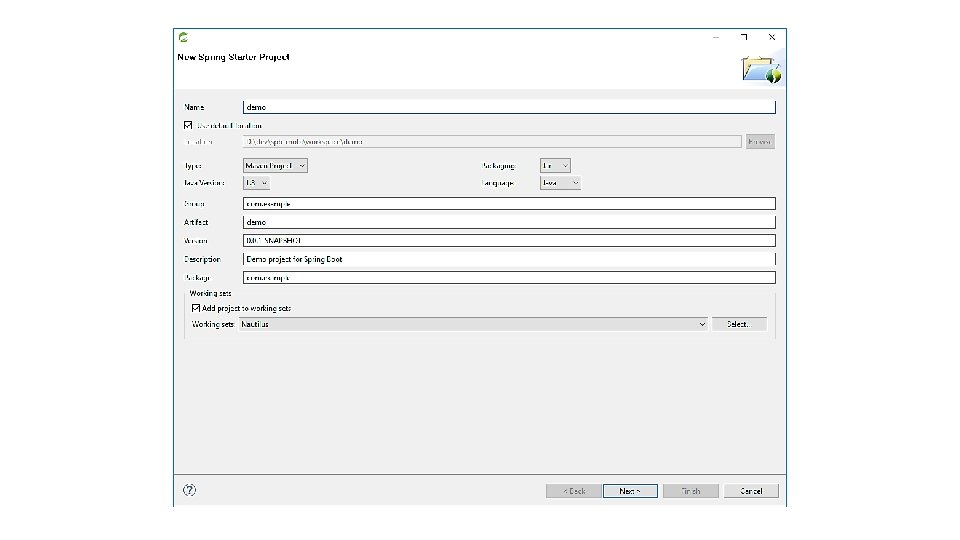This screenshot has height=540, width=960.
Task: Click the Next button
Action: pos(630,491)
